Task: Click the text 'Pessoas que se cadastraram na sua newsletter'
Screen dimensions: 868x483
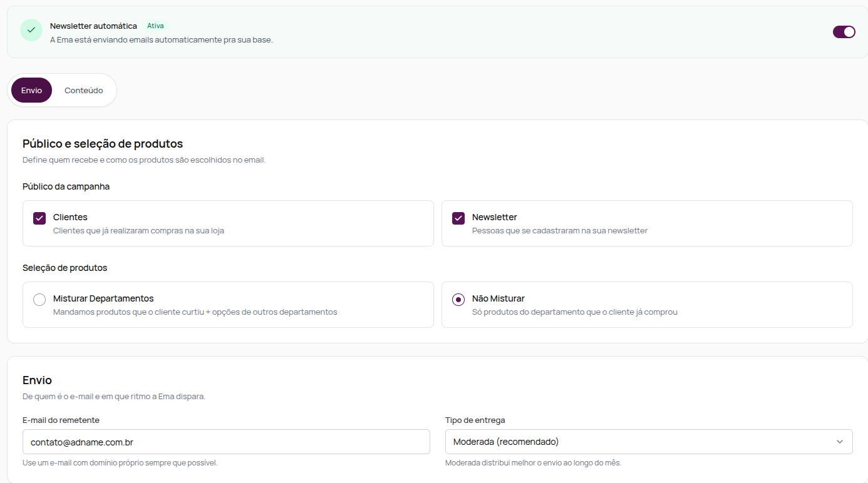Action: click(x=560, y=231)
